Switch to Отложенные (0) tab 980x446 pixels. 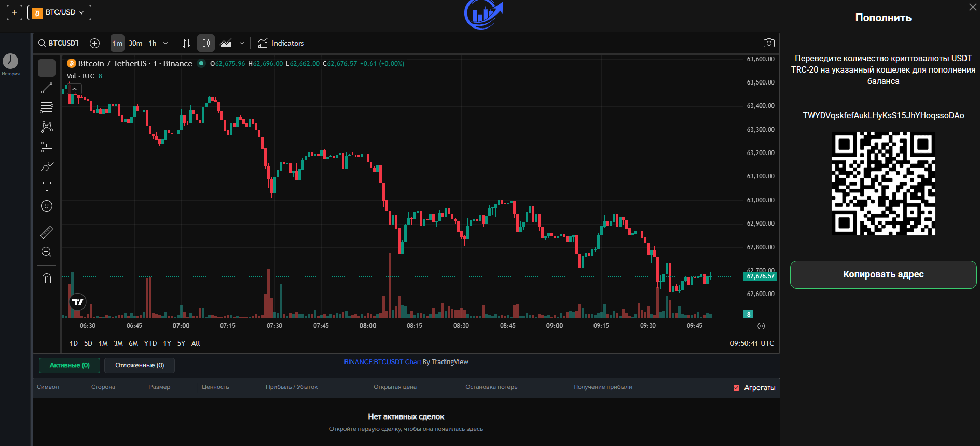pos(140,365)
